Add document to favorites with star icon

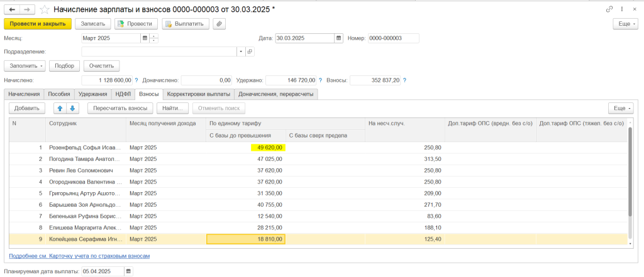coord(44,9)
